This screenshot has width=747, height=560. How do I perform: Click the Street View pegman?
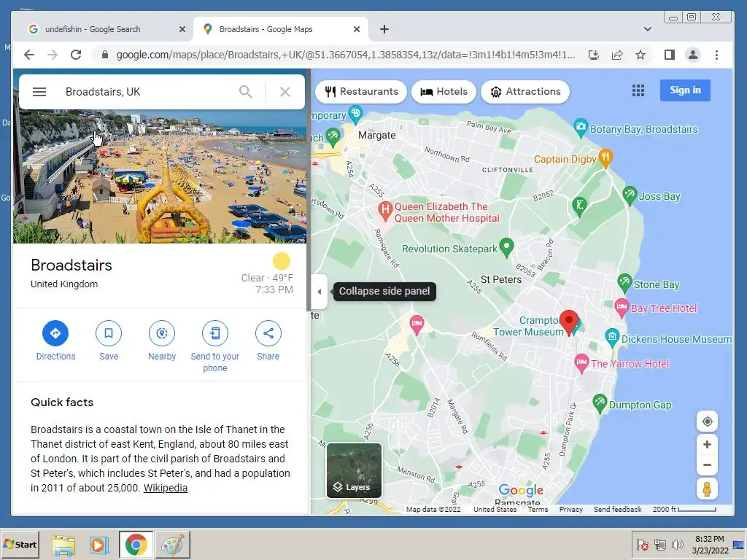(707, 489)
